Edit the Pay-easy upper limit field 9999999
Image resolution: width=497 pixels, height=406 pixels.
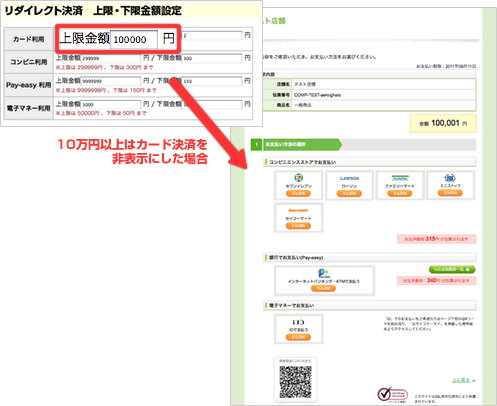point(111,81)
